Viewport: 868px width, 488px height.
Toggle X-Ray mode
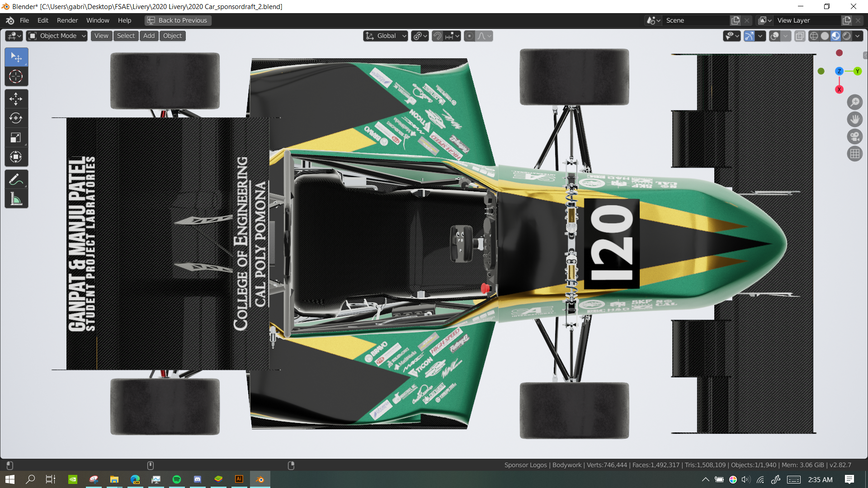pos(800,36)
